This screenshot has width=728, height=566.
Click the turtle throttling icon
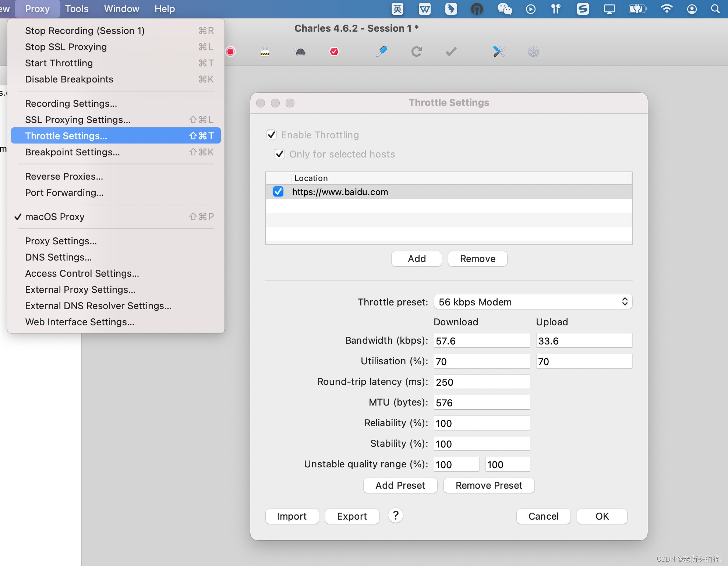click(300, 52)
